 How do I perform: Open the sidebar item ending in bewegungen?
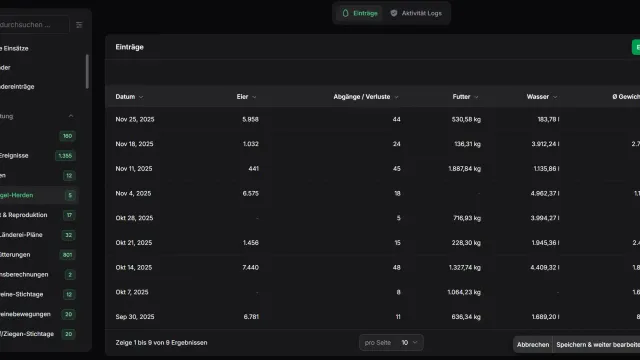[38, 314]
